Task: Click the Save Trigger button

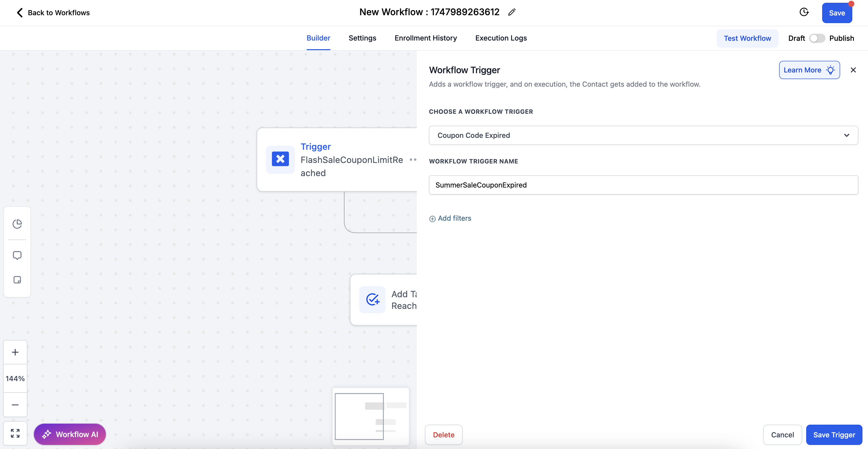Action: pos(834,435)
